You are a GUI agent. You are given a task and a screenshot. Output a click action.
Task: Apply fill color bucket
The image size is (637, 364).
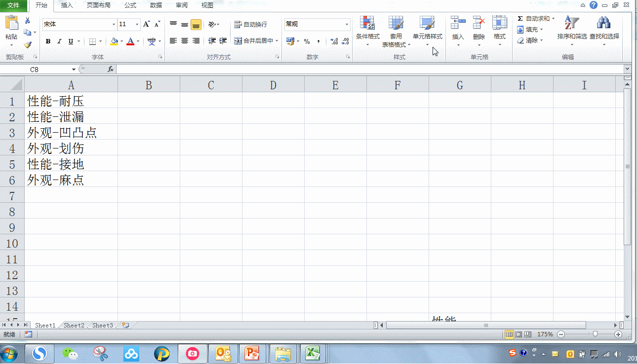click(114, 41)
